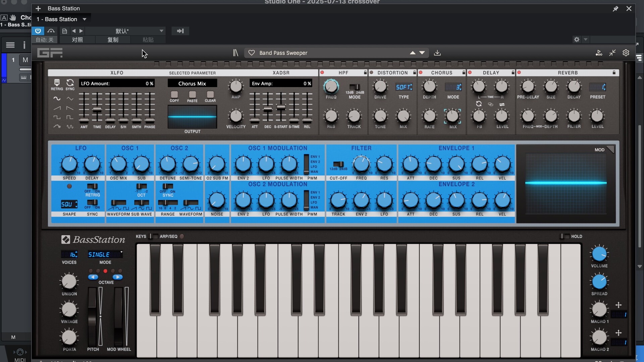The height and width of the screenshot is (362, 644).
Task: Expand the arrow beside host gear icon
Action: coord(586,40)
